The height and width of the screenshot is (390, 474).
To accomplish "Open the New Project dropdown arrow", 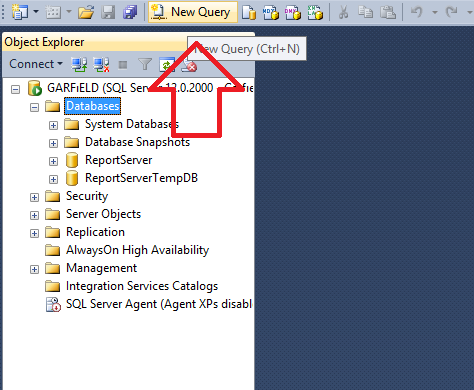I will pyautogui.click(x=36, y=12).
